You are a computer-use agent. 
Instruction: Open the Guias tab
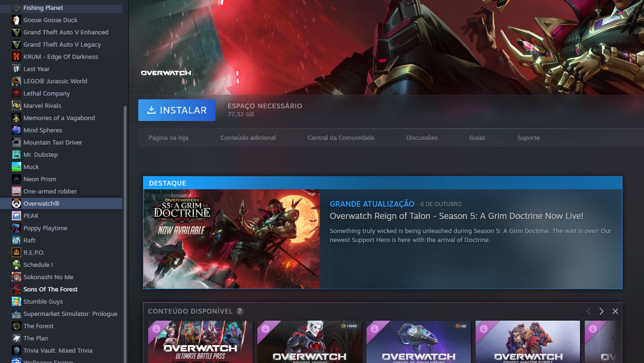[x=477, y=137]
